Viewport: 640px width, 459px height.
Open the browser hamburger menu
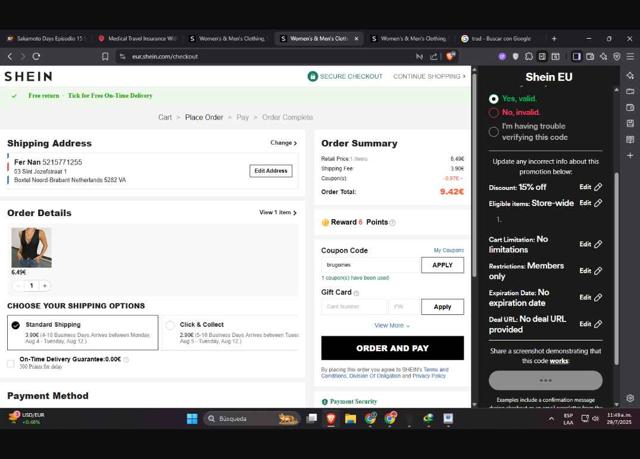[630, 56]
